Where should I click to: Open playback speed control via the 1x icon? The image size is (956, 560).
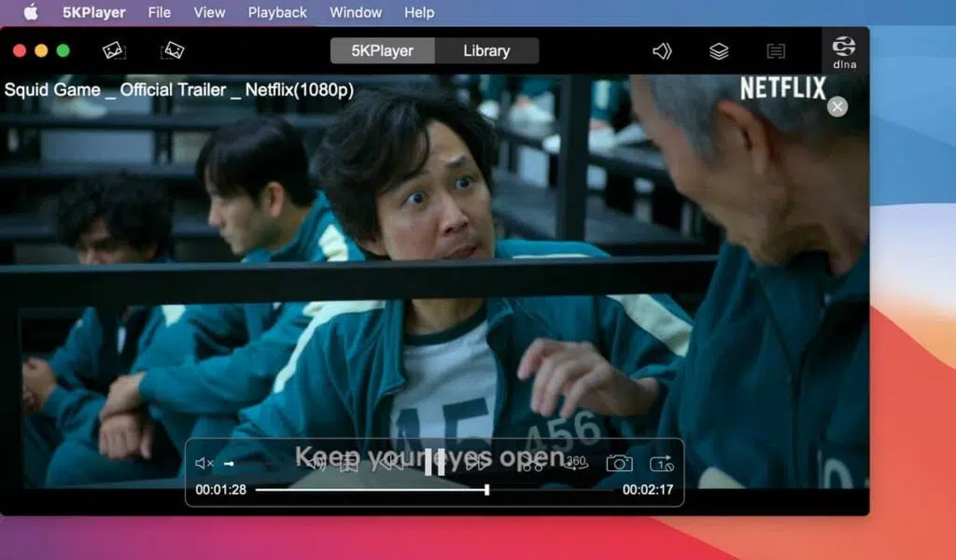pos(660,464)
